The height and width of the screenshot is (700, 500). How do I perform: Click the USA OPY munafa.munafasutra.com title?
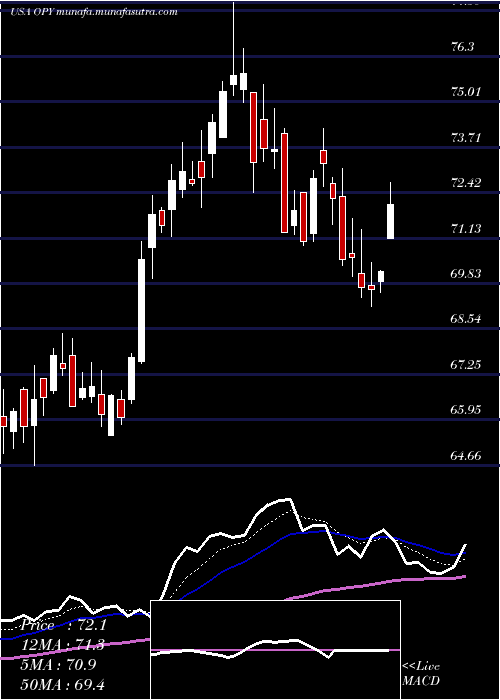(94, 12)
